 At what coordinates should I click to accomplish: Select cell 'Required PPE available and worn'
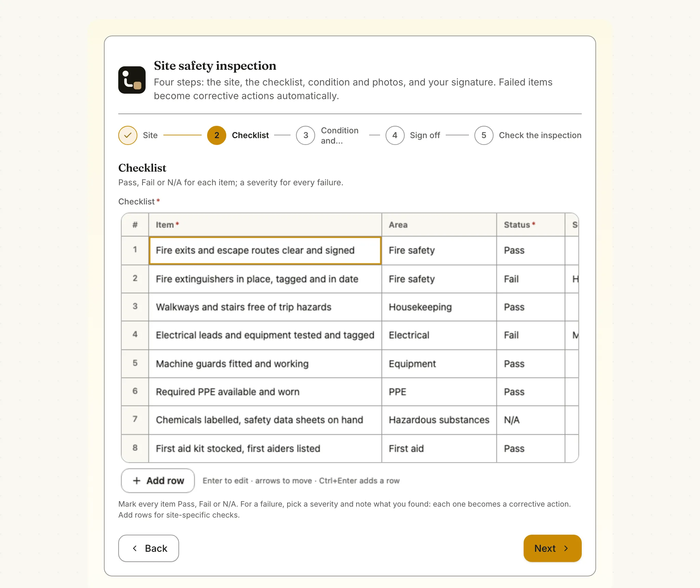pyautogui.click(x=265, y=392)
